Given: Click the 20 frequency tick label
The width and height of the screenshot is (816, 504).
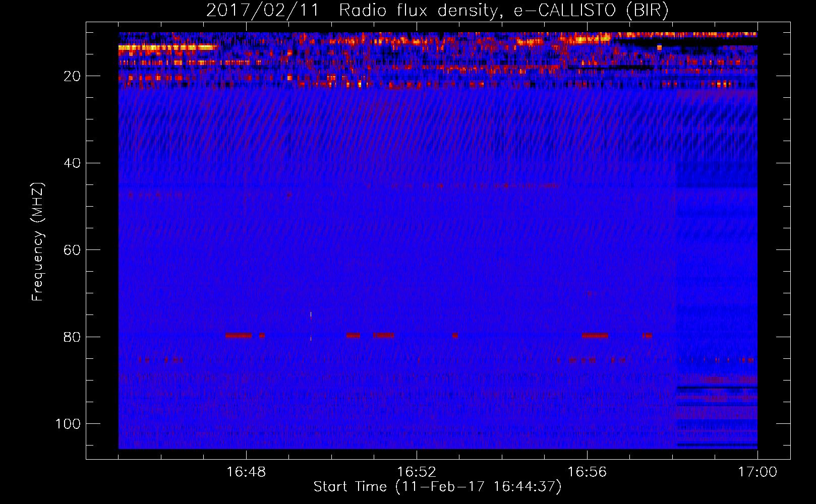Looking at the screenshot, I should coord(72,76).
